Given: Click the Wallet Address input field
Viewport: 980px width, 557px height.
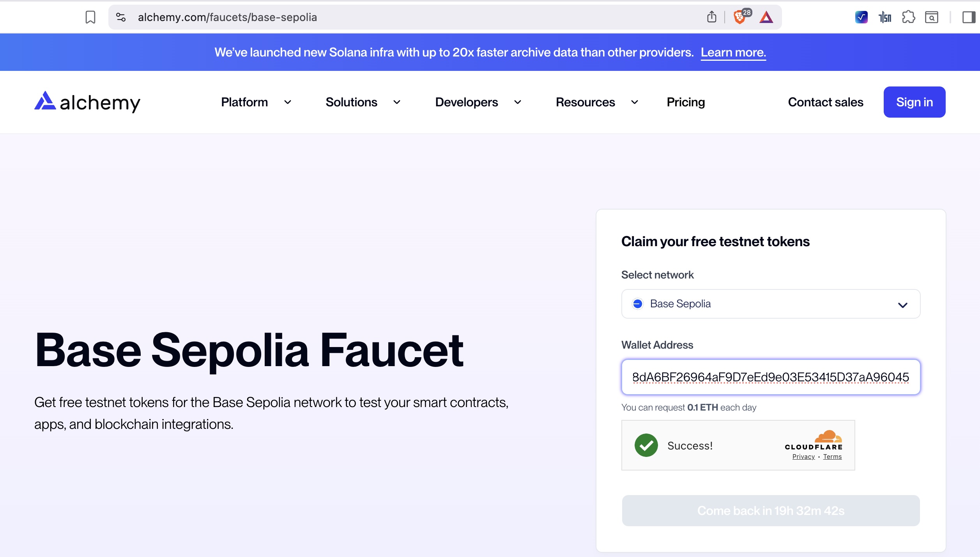Looking at the screenshot, I should pos(771,377).
